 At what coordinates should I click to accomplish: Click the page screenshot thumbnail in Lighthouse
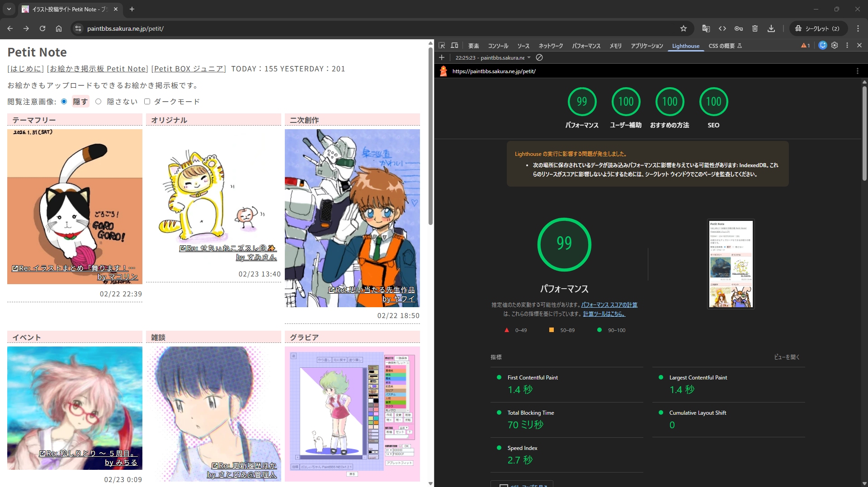click(x=731, y=264)
